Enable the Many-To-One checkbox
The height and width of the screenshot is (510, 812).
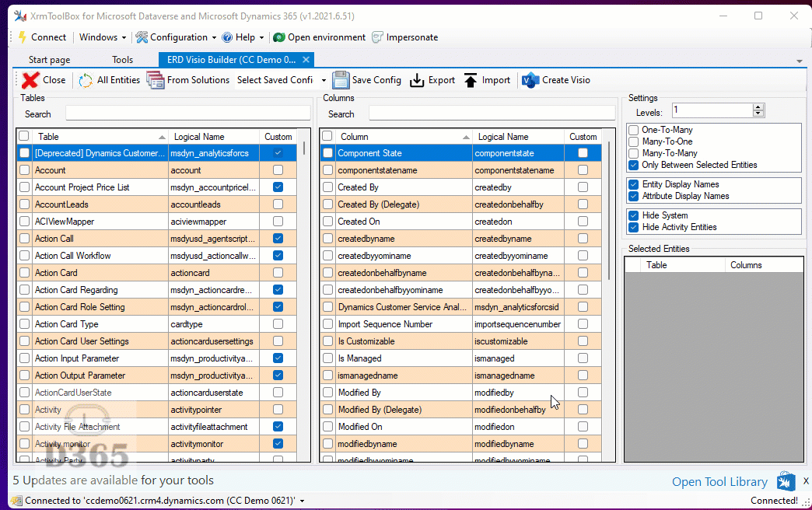[x=633, y=141]
